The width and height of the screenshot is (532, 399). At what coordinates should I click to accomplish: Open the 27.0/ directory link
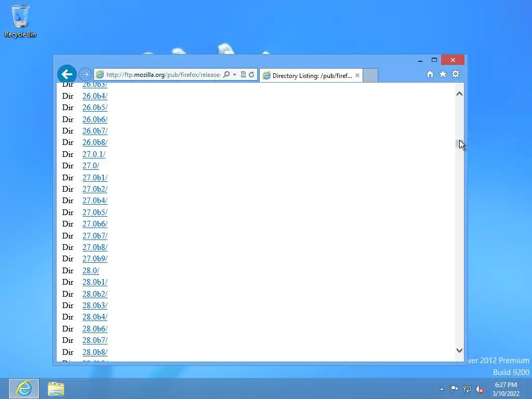pyautogui.click(x=90, y=166)
